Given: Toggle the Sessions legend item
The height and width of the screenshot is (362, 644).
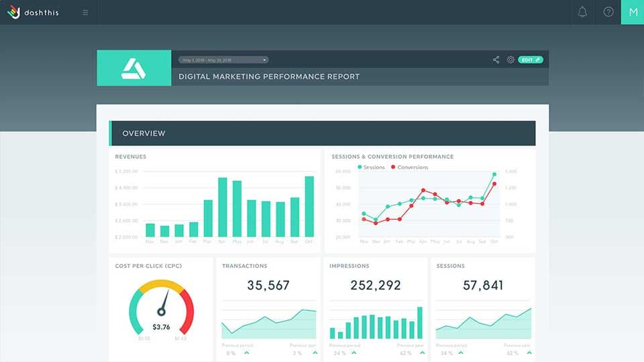Looking at the screenshot, I should click(371, 168).
